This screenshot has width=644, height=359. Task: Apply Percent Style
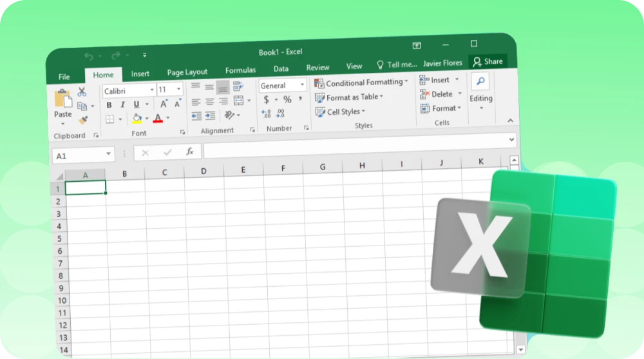pyautogui.click(x=287, y=99)
